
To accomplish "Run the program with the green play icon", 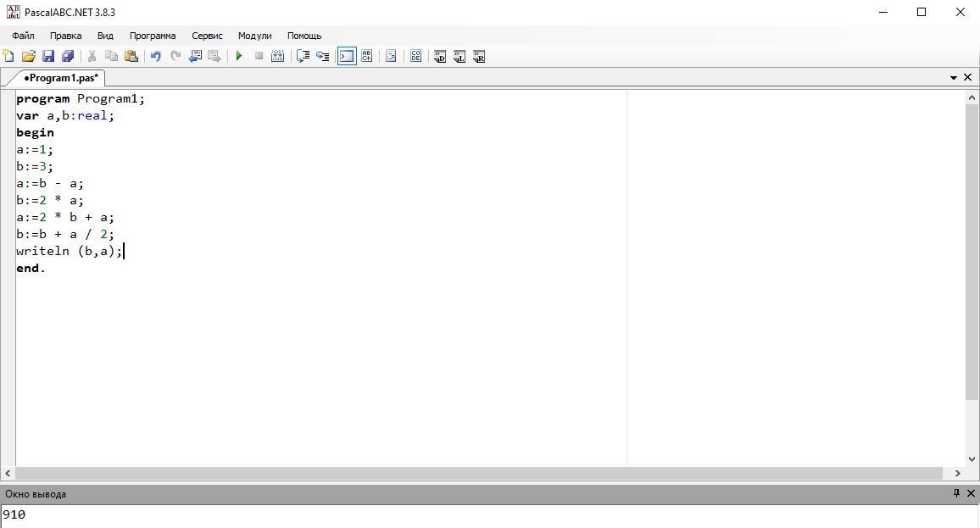I will [x=239, y=56].
